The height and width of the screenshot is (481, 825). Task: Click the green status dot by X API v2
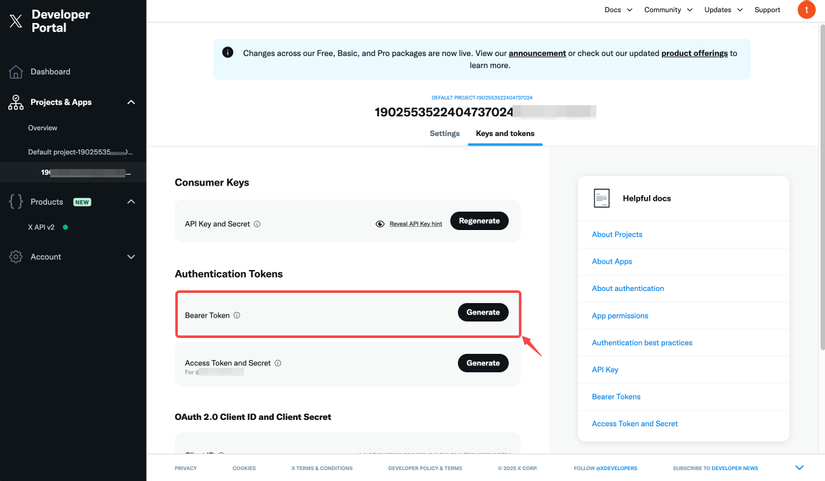(66, 227)
